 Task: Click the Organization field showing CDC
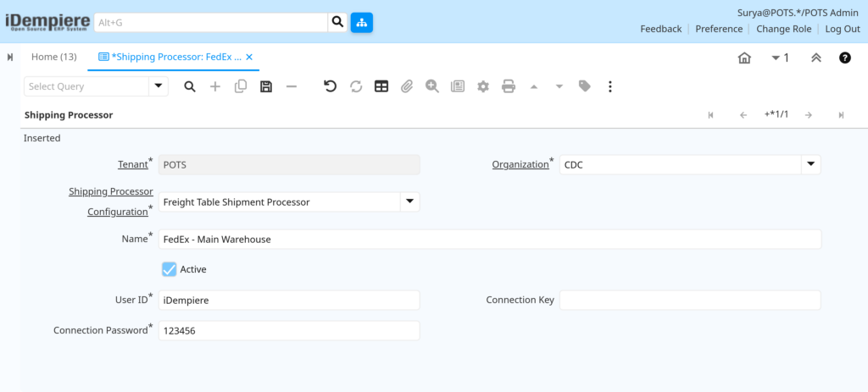pos(681,164)
